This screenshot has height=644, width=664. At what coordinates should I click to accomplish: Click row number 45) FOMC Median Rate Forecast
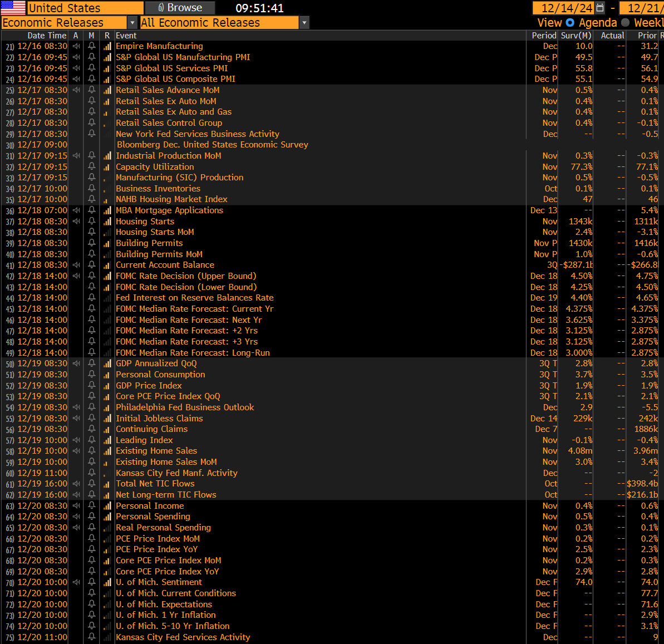pos(9,309)
